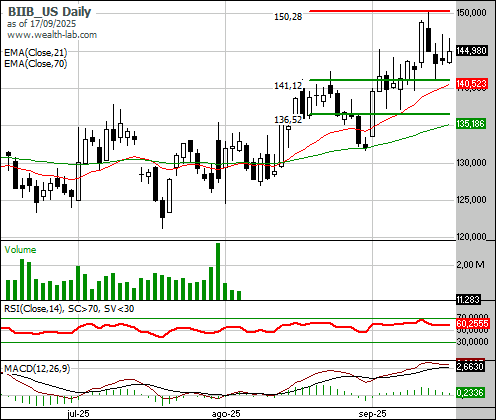Click the jul-25 date axis label

(78, 414)
